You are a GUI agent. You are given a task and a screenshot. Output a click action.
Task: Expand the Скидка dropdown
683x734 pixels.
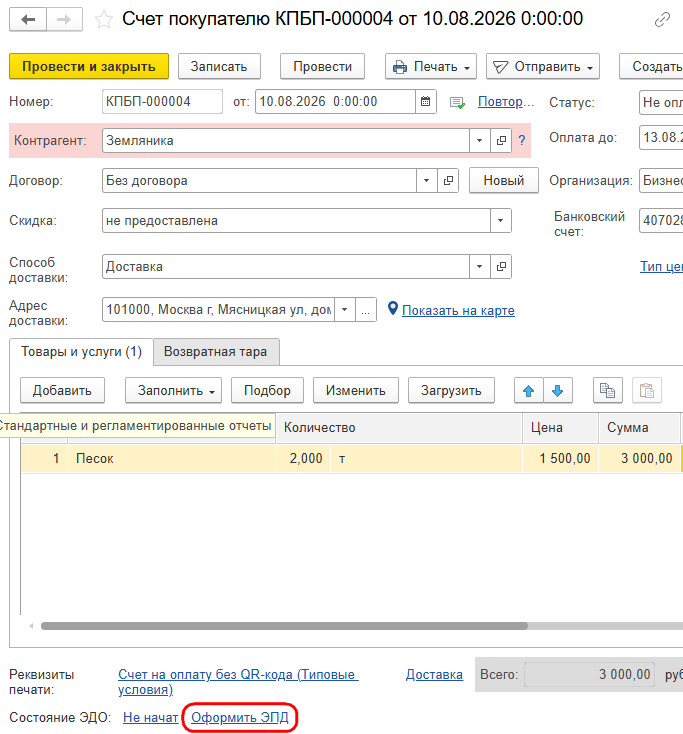(500, 220)
